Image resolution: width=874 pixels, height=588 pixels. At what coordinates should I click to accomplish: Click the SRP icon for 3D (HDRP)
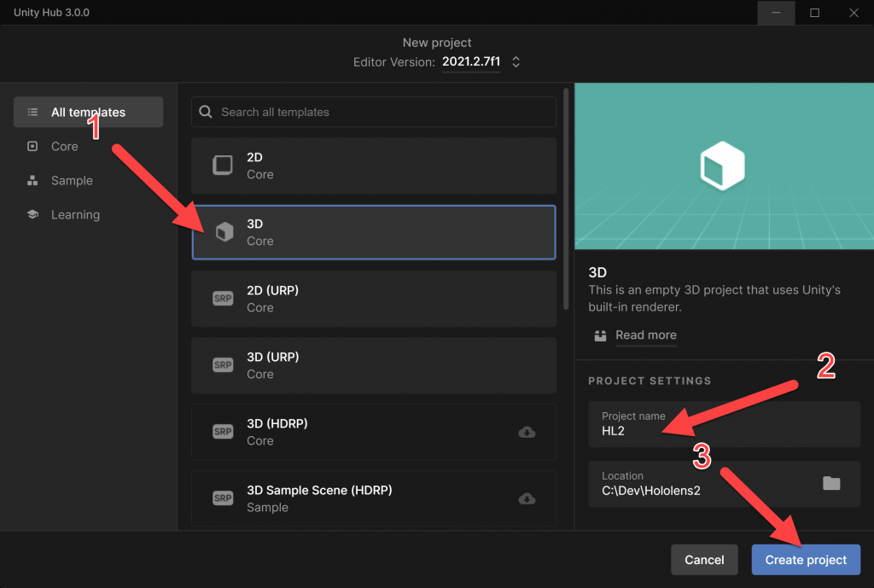pyautogui.click(x=223, y=431)
